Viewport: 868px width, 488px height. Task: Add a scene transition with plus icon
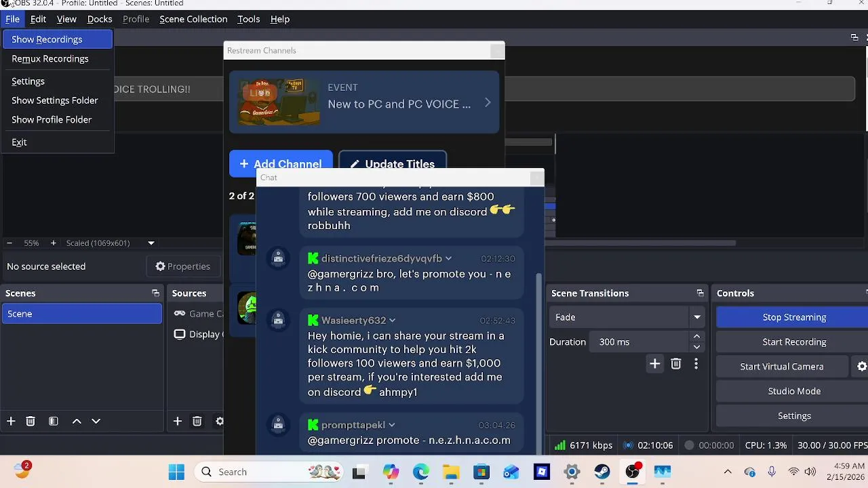[654, 364]
